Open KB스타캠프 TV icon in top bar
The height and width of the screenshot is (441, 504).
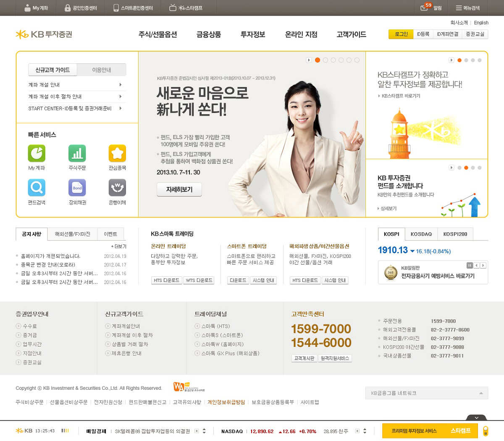coord(186,8)
